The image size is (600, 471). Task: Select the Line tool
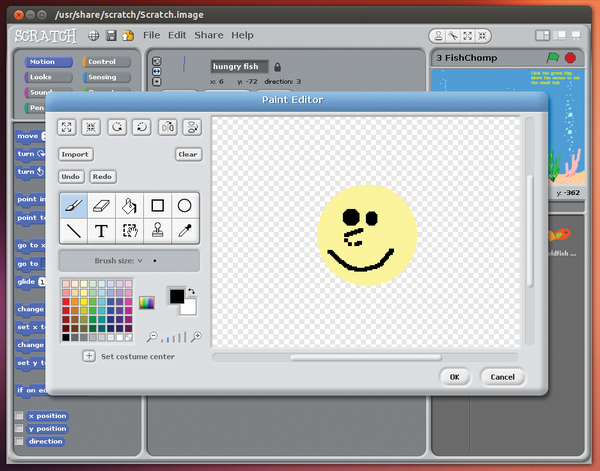pos(73,231)
